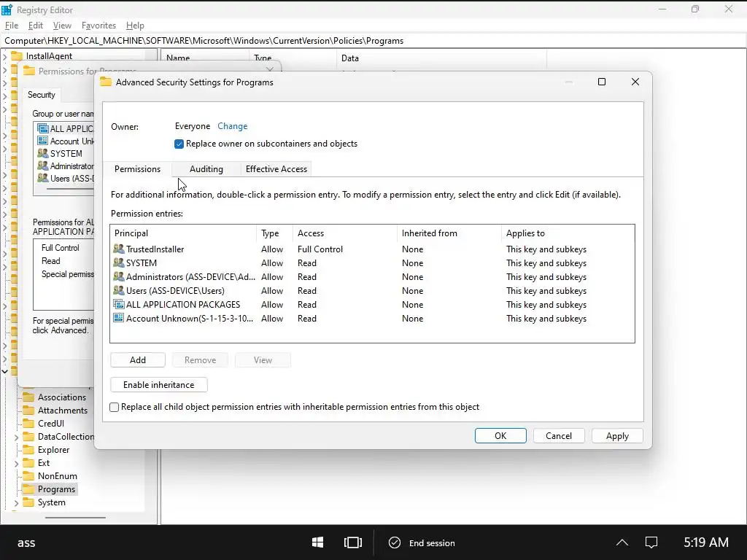This screenshot has height=560, width=747.
Task: Click the Principal column header
Action: point(183,233)
